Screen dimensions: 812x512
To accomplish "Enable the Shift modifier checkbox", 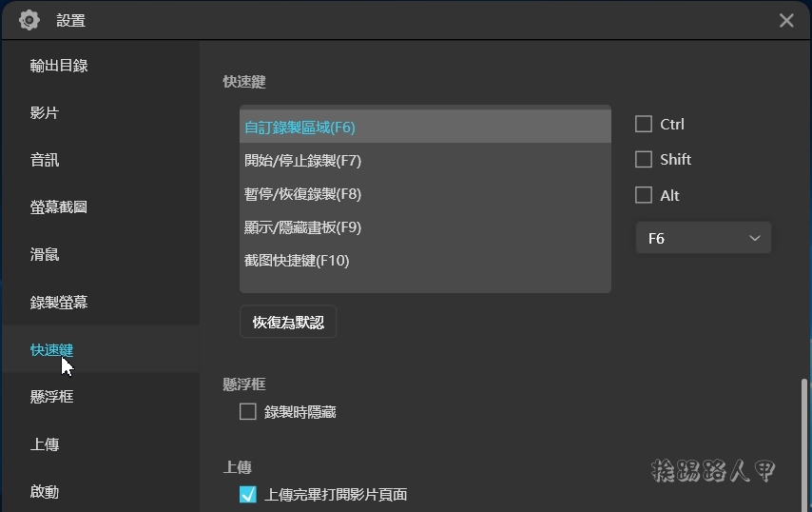I will coord(643,160).
